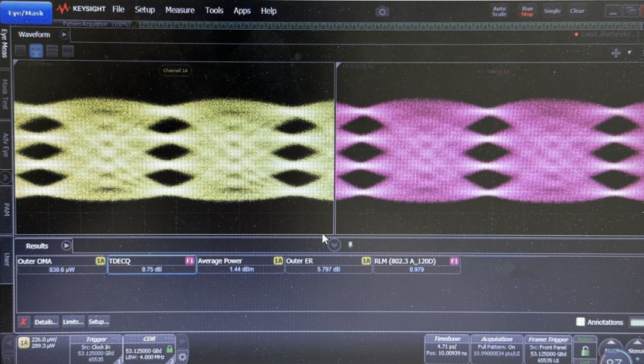
Task: Click the red X delete results icon
Action: click(x=24, y=322)
